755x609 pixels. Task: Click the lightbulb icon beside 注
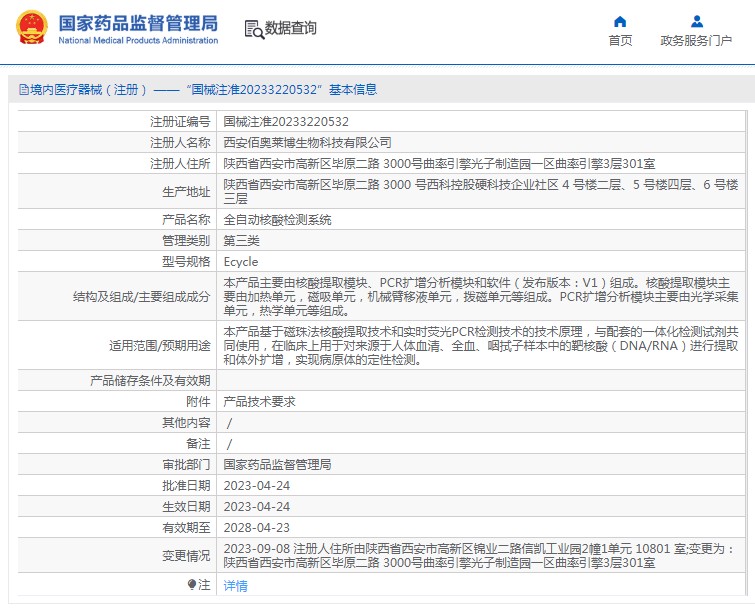tap(192, 583)
